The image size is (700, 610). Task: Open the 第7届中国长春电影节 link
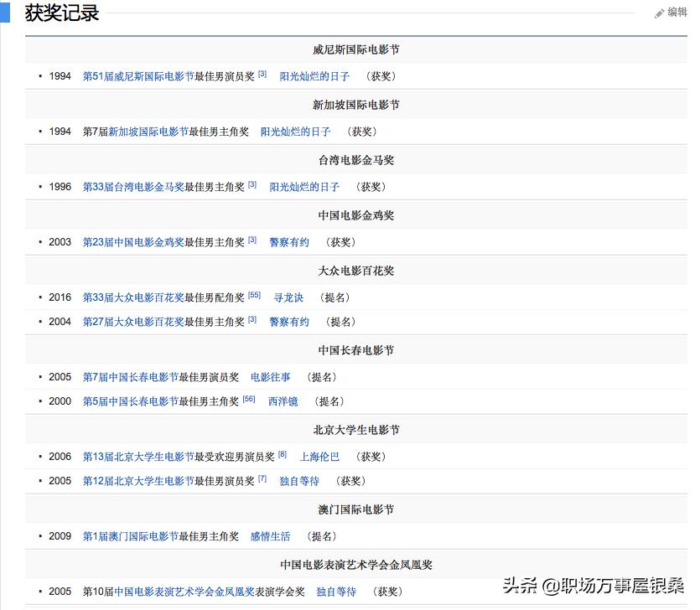coord(130,377)
